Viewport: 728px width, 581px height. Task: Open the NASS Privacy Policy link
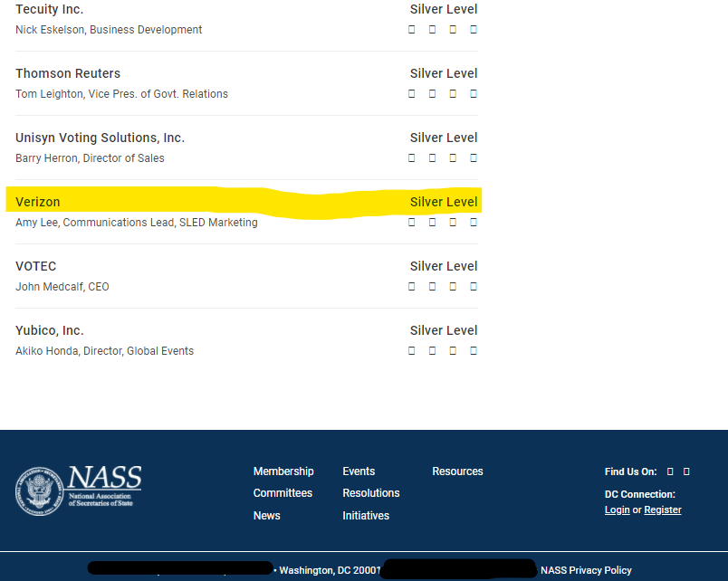586,570
